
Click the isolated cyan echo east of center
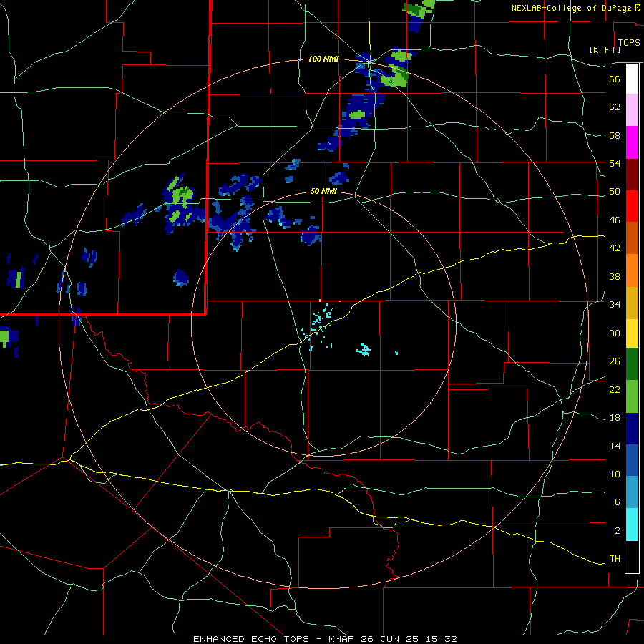pyautogui.click(x=364, y=350)
